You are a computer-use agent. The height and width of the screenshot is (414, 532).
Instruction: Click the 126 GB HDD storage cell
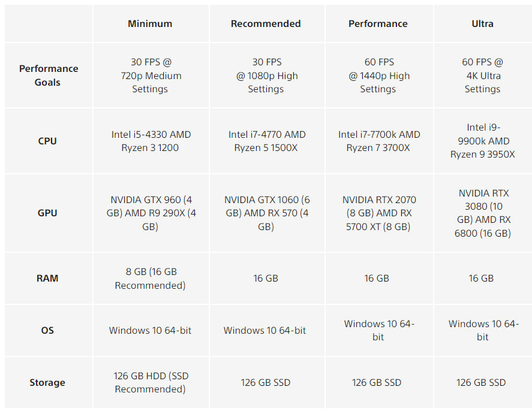pos(151,383)
